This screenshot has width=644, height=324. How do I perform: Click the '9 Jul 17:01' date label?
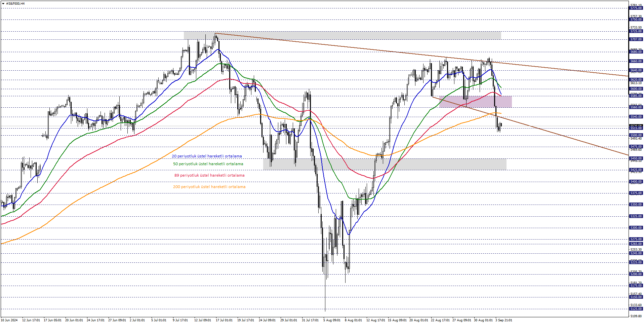[x=180, y=320]
